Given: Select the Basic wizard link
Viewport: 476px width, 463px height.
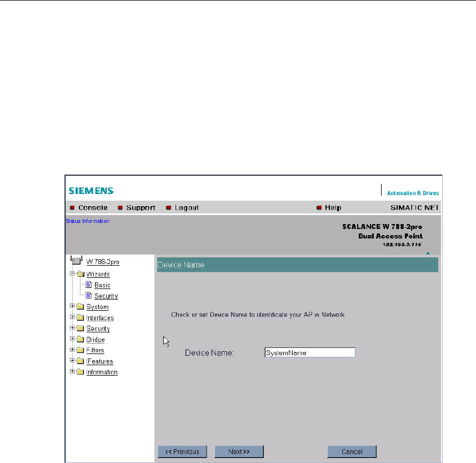Looking at the screenshot, I should [102, 285].
